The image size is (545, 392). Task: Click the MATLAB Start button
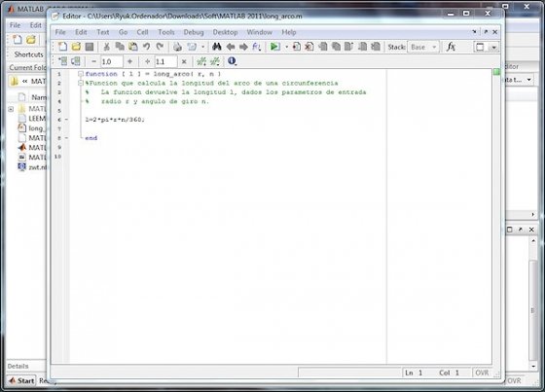21,380
